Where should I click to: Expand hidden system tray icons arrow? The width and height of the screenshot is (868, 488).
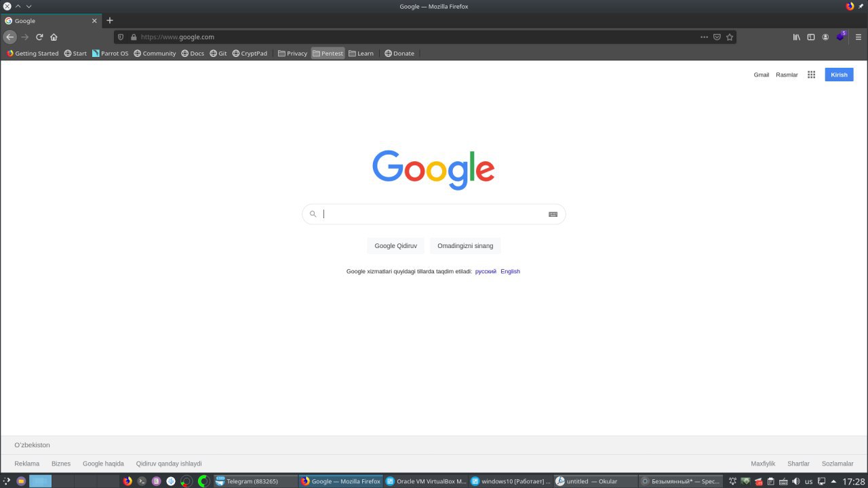click(833, 481)
